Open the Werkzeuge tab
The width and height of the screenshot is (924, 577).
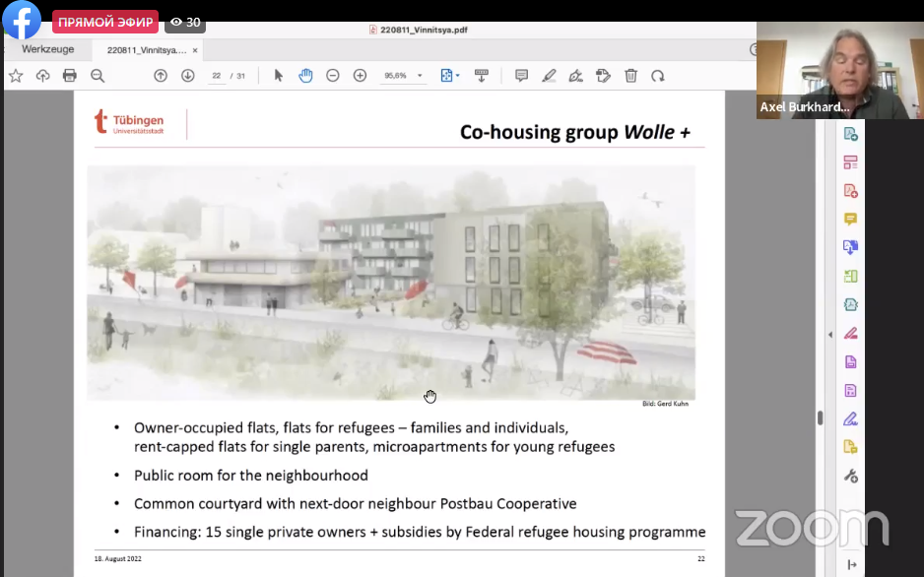pos(48,49)
